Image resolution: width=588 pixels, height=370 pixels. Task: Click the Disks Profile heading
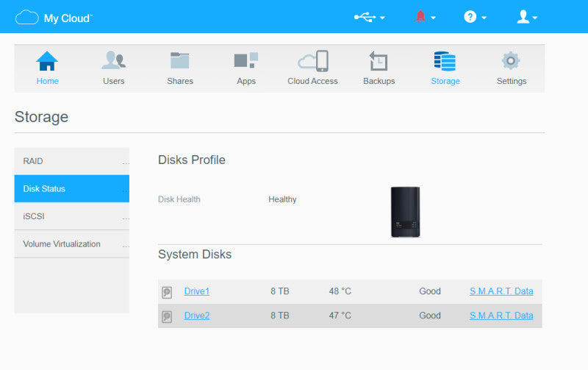(x=192, y=160)
